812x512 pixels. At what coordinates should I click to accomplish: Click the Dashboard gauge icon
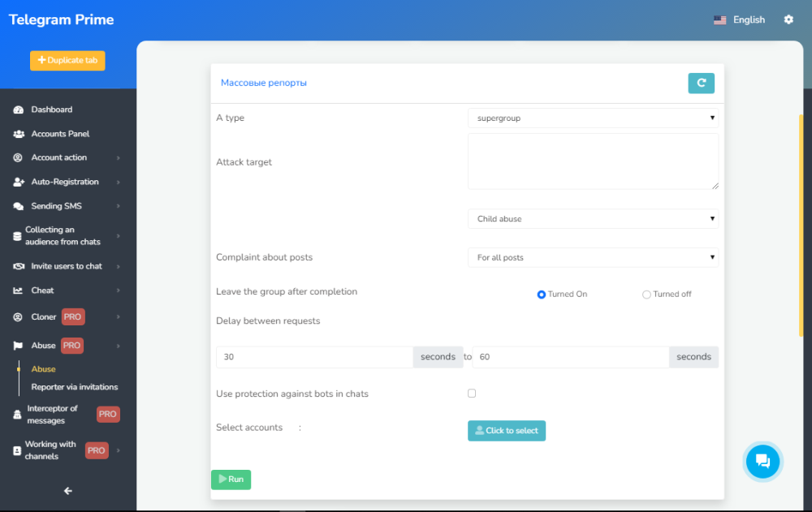(x=19, y=110)
